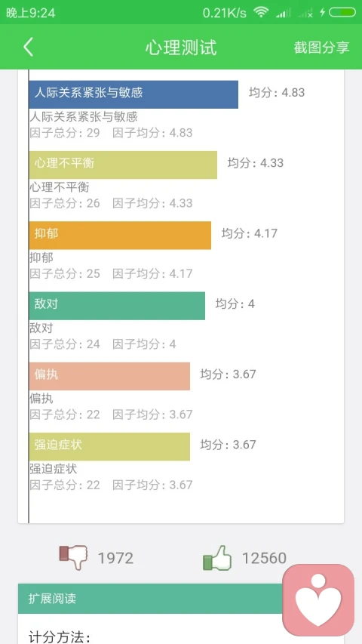Click the thumbs down icon
The height and width of the screenshot is (644, 362).
73,557
